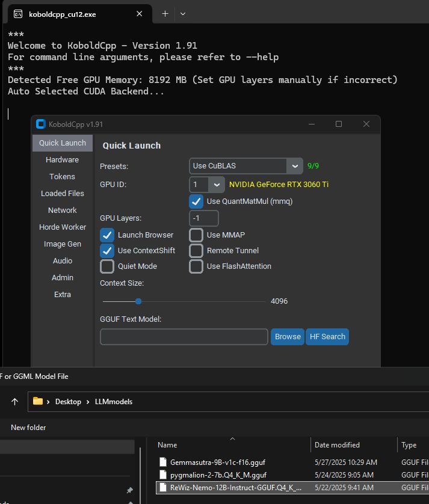Select file Gemmasutra-9B-v1c-f16.gguf
The image size is (429, 504).
tap(218, 463)
